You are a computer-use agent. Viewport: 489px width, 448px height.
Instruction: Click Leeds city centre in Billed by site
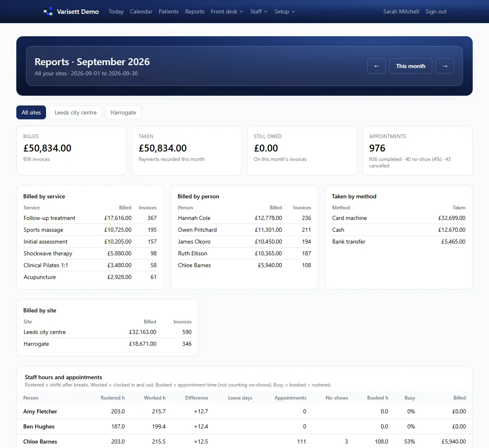44,332
